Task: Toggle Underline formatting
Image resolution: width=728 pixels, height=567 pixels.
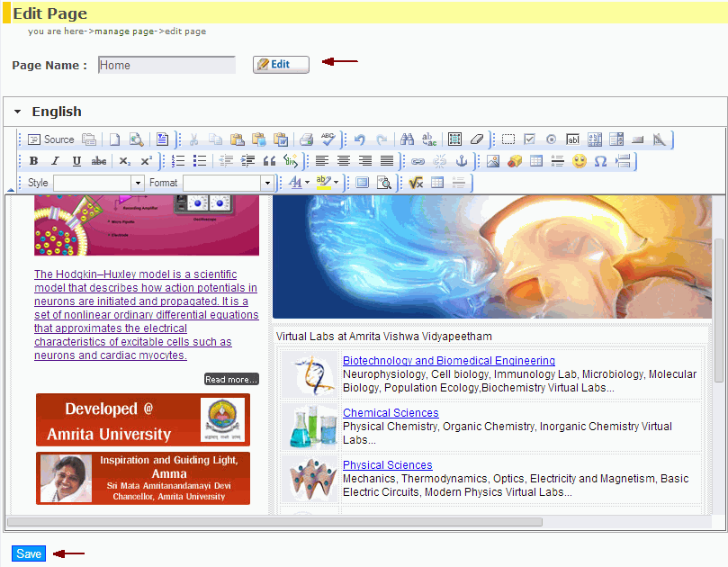Action: point(76,161)
